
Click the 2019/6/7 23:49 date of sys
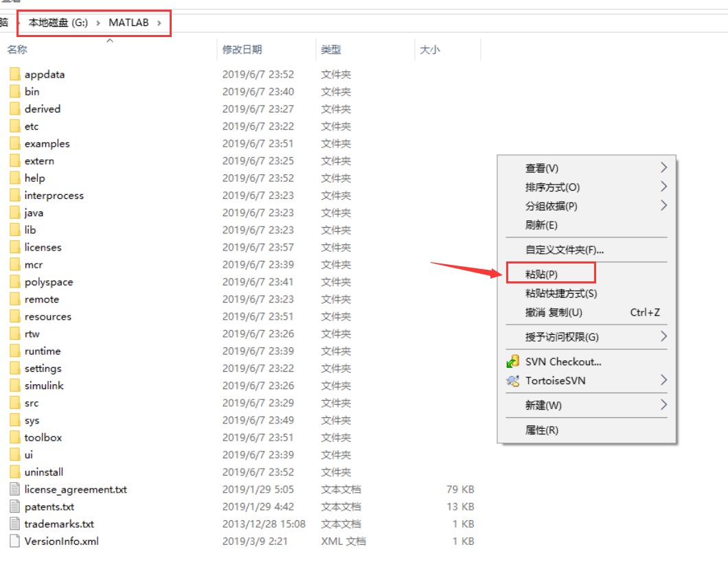click(258, 420)
